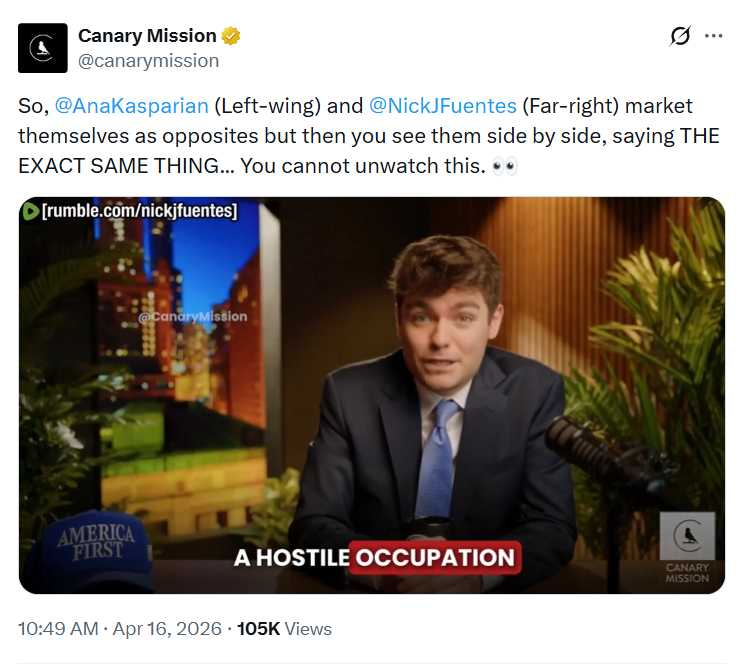Open the three-dot more options menu
Viewport: 745px width, 664px height.
714,36
